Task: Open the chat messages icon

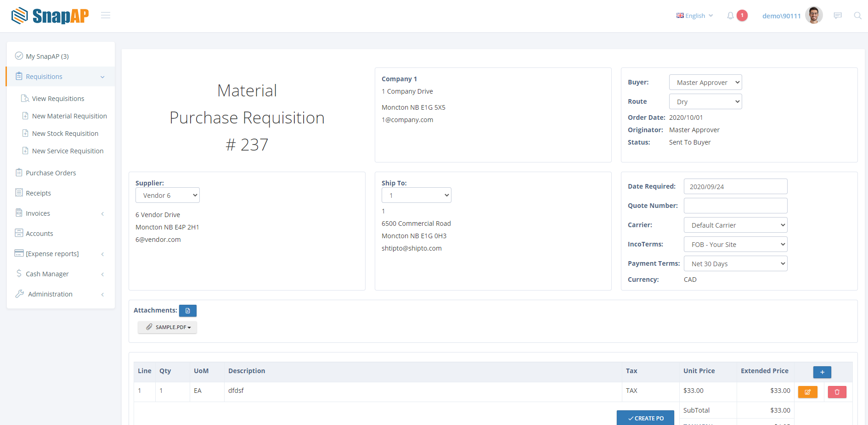Action: click(838, 16)
